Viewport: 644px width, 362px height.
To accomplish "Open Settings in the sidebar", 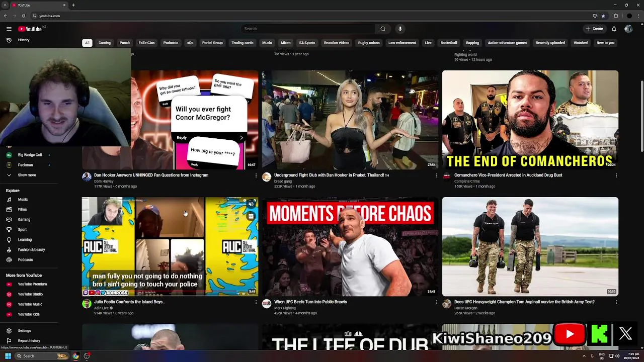I will click(24, 330).
